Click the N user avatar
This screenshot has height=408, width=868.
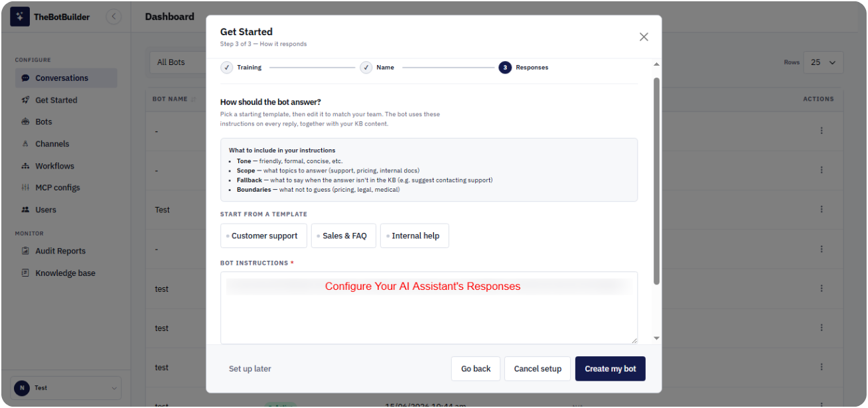coord(22,388)
